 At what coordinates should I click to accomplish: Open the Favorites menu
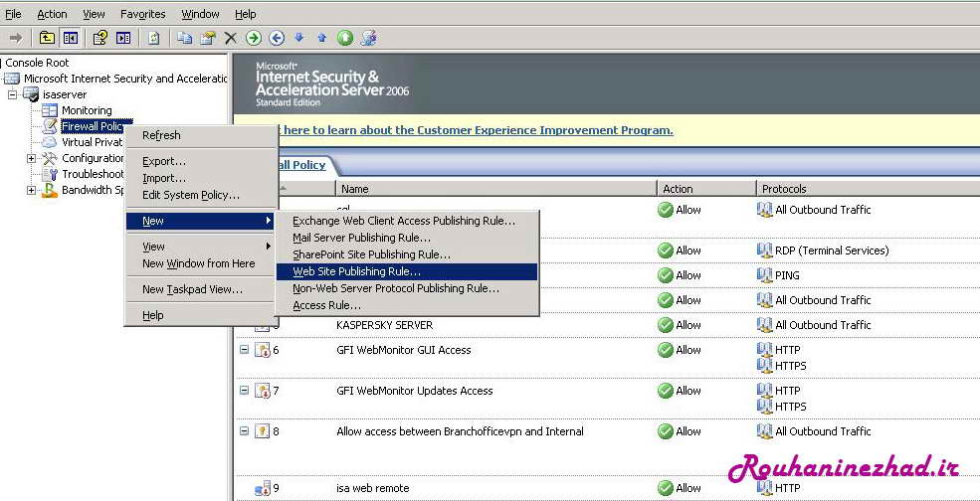click(143, 14)
